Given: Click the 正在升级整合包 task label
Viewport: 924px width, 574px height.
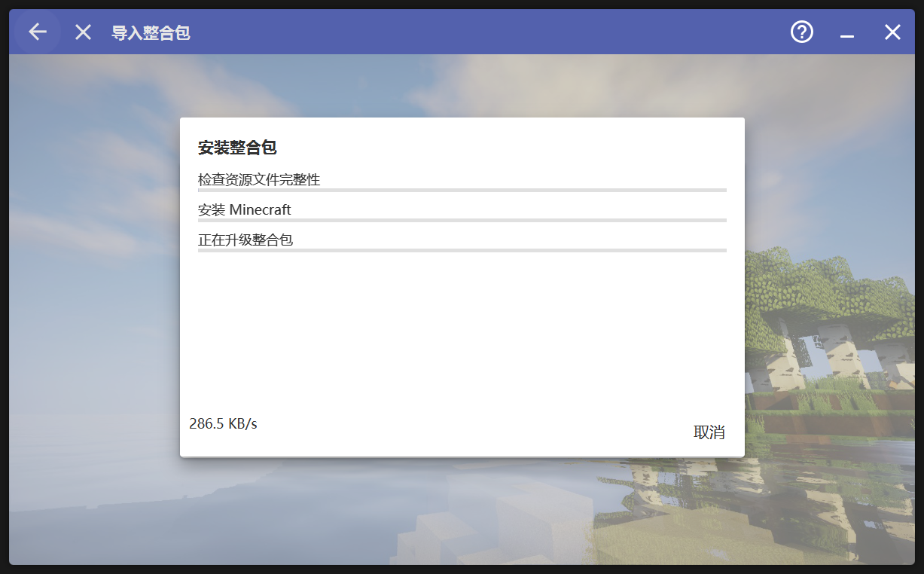Looking at the screenshot, I should coord(245,239).
